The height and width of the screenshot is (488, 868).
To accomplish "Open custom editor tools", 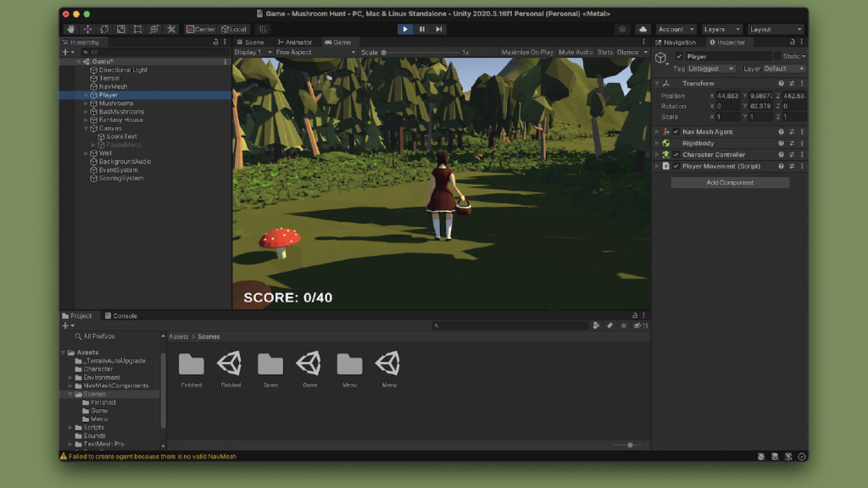I will coord(171,29).
